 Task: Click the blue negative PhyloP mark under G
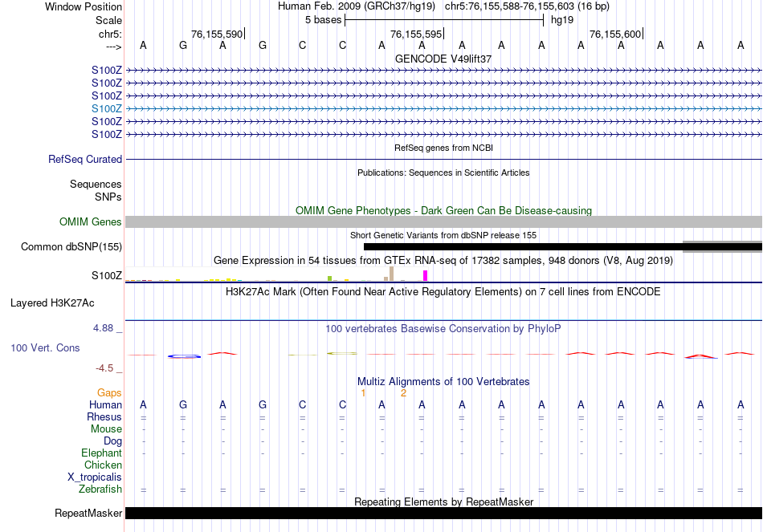[x=184, y=356]
